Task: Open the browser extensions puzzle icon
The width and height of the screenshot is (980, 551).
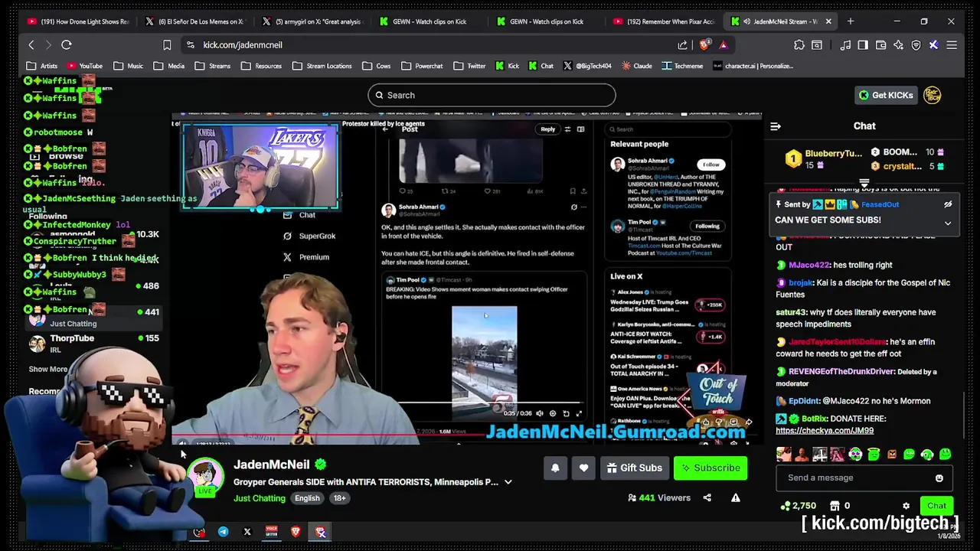Action: point(799,45)
